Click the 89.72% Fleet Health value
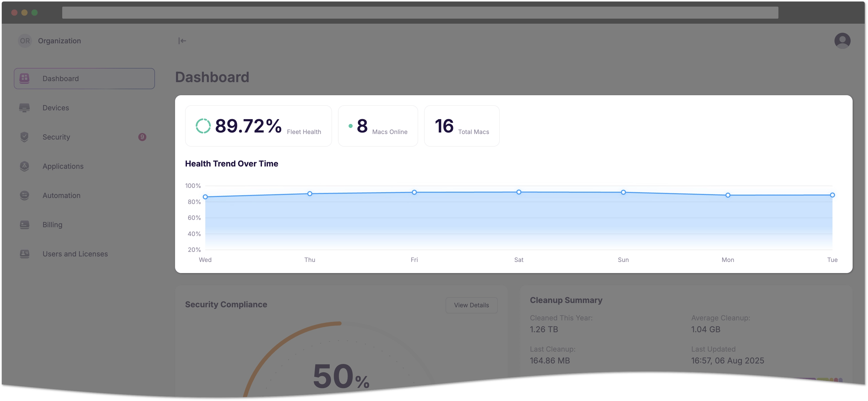Screen dimensions: 868x401 pos(248,126)
